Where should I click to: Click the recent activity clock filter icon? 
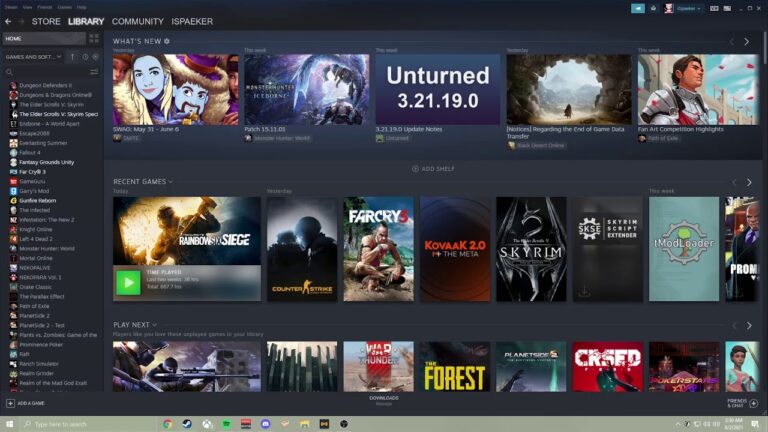coord(85,57)
